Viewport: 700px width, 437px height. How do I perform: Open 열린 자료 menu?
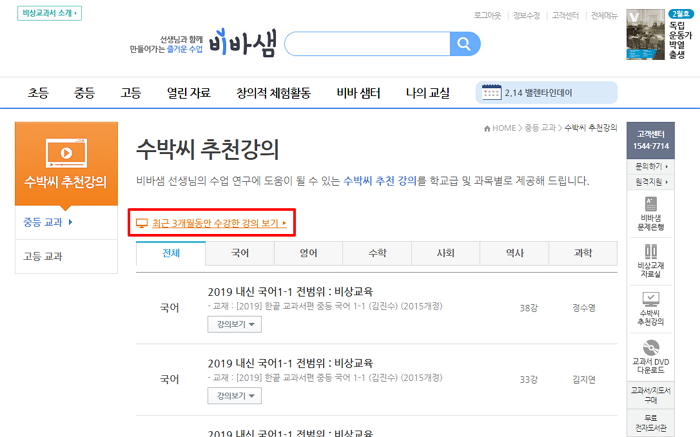pos(188,93)
